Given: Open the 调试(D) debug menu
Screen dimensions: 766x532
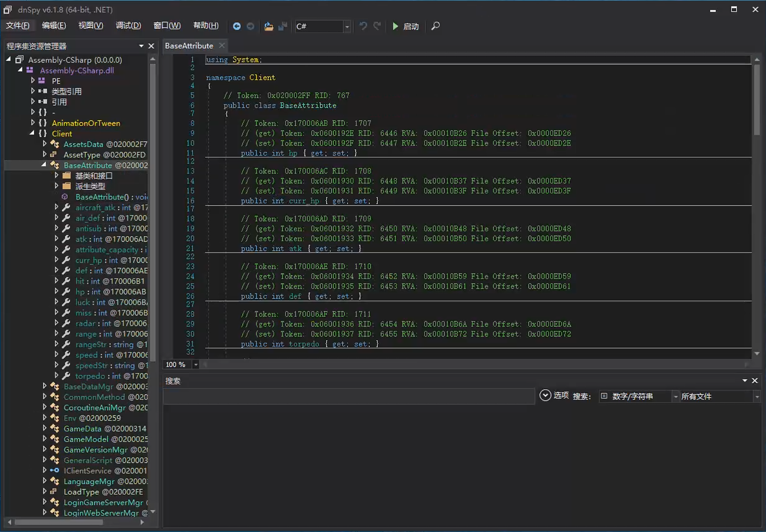Looking at the screenshot, I should 128,25.
